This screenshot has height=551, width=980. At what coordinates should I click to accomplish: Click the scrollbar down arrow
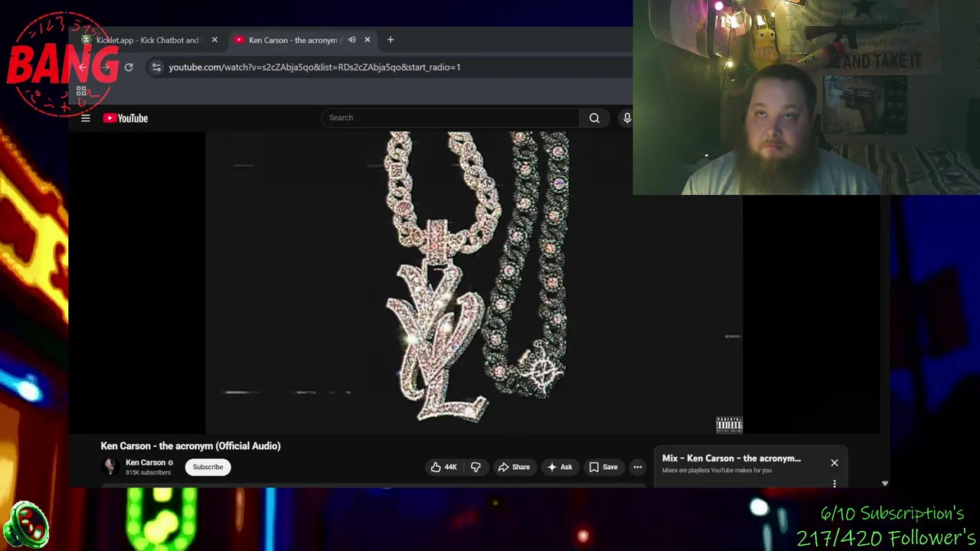885,484
